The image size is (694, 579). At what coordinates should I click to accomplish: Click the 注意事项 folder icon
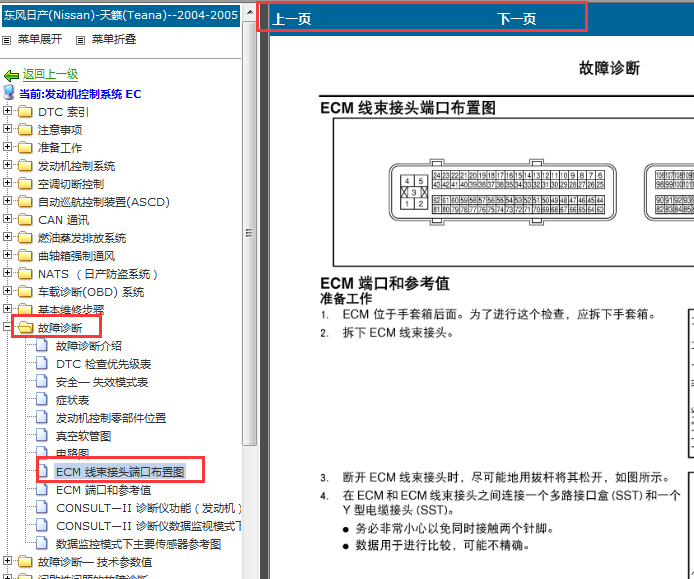tap(25, 129)
